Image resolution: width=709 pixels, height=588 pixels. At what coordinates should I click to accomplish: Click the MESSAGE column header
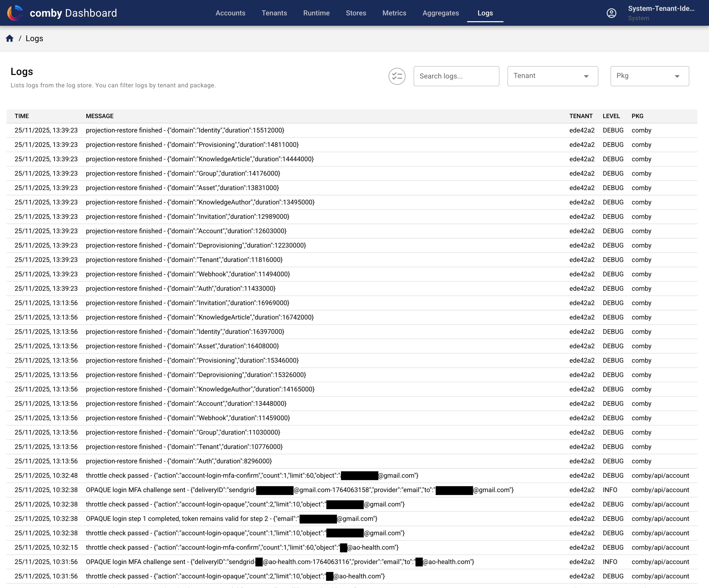click(x=99, y=116)
